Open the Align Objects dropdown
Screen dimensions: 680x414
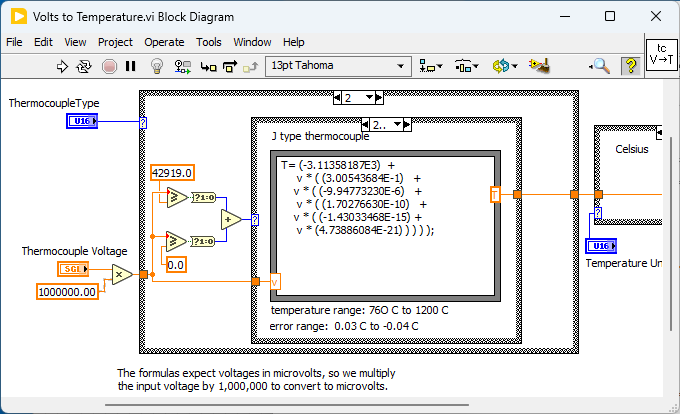click(x=431, y=66)
